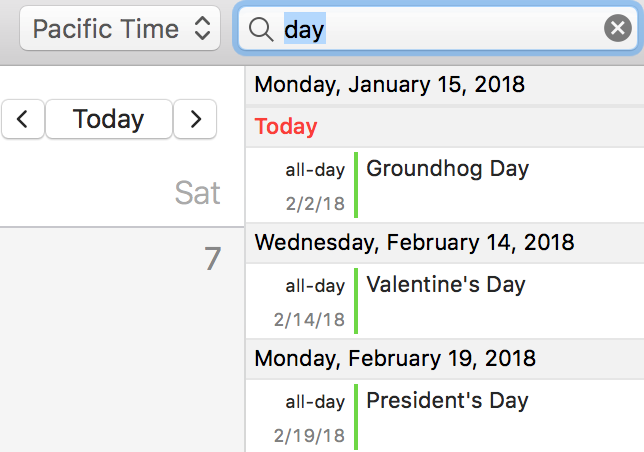644x452 pixels.
Task: Select the Groundhog Day event
Action: [x=447, y=168]
